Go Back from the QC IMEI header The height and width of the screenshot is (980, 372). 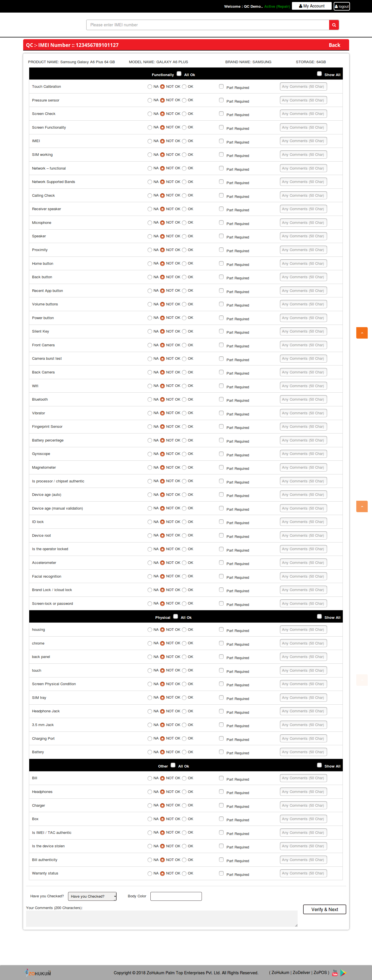(334, 45)
